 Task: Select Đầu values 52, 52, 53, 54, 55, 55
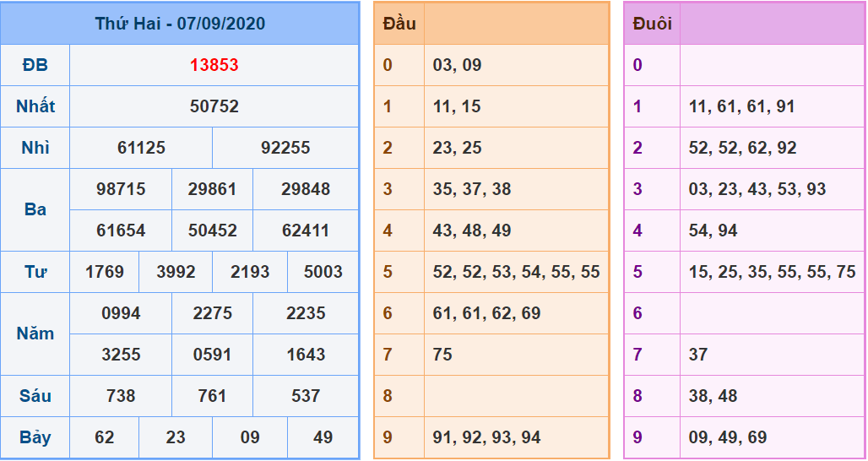pyautogui.click(x=516, y=272)
